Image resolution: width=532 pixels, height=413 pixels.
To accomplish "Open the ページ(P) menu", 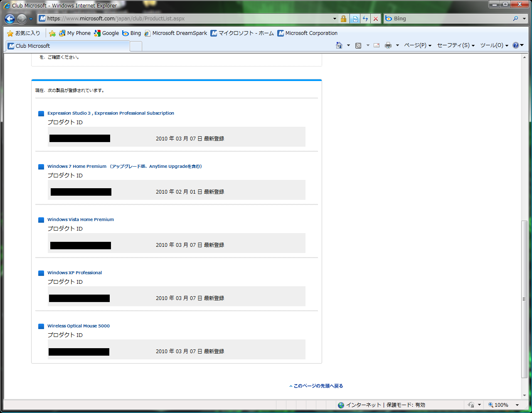I will pyautogui.click(x=418, y=45).
